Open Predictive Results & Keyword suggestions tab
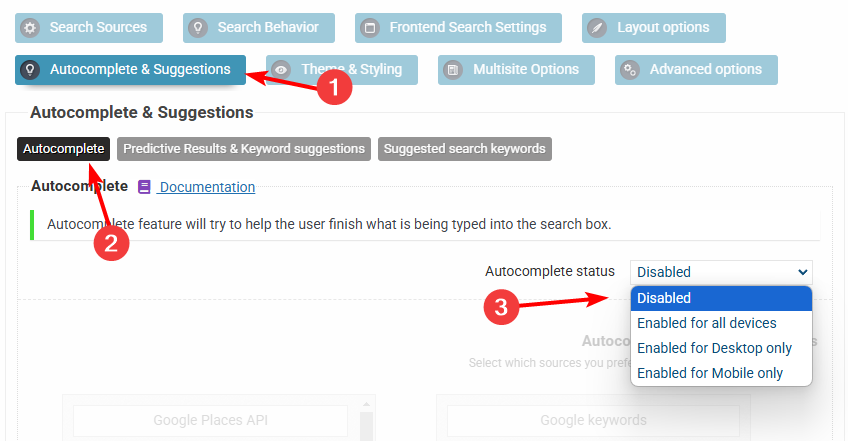Image resolution: width=848 pixels, height=441 pixels. click(x=244, y=149)
